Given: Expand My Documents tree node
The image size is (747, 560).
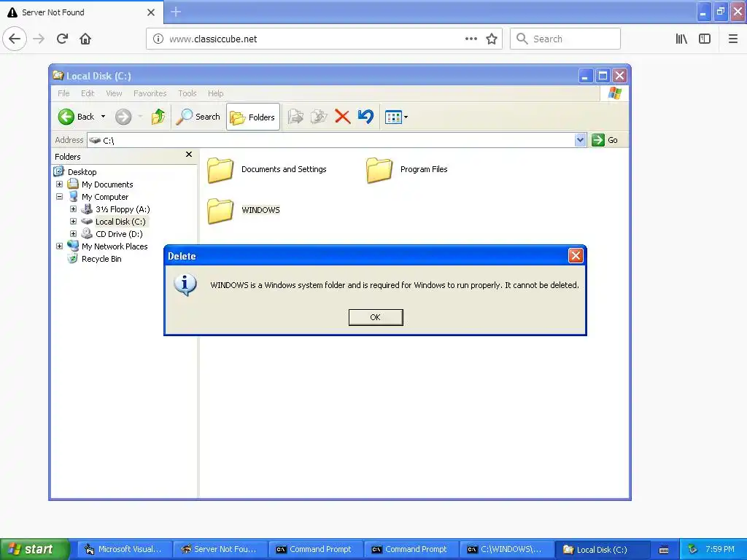Looking at the screenshot, I should [60, 184].
